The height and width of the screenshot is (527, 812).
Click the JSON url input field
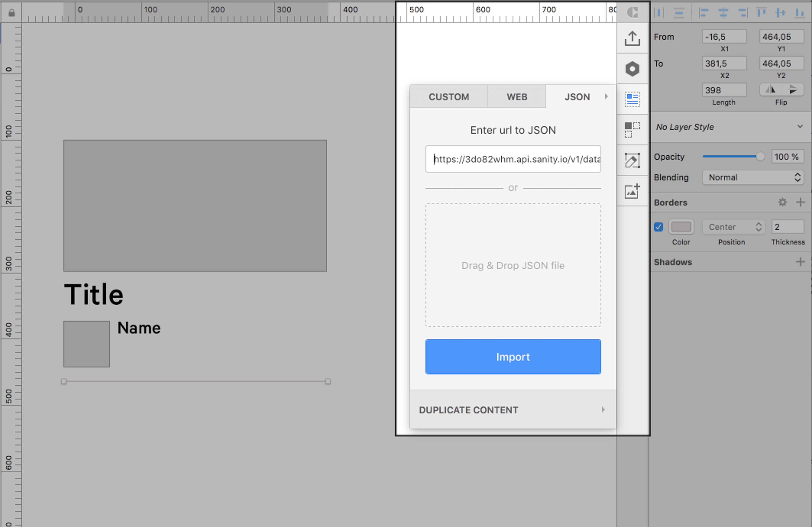click(x=513, y=159)
